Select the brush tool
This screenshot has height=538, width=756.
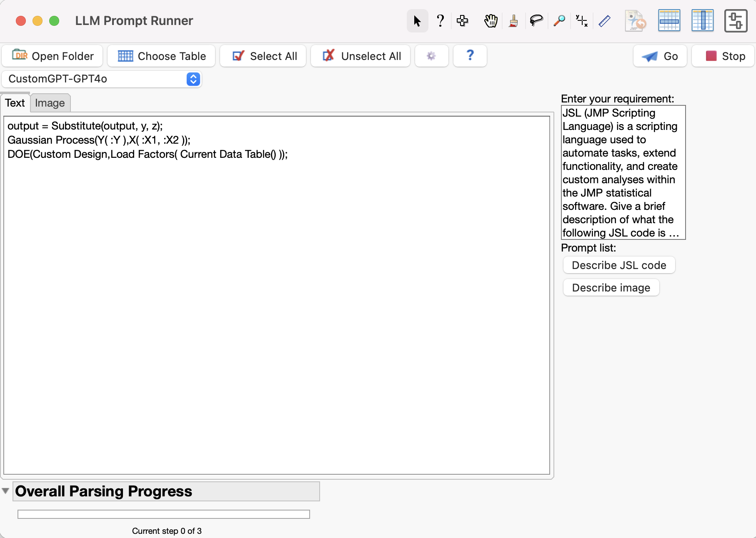point(513,21)
